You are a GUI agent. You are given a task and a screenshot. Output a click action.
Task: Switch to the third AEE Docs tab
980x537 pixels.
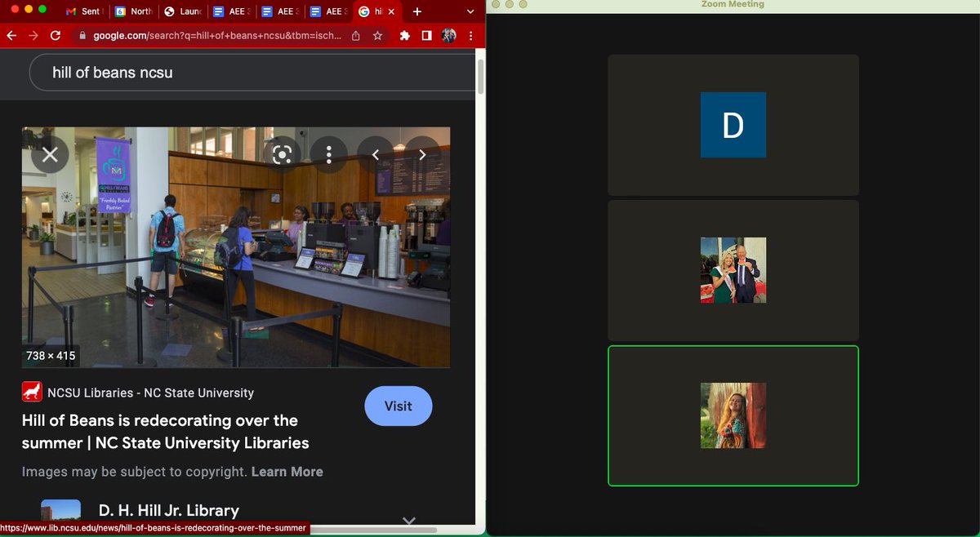click(x=327, y=11)
